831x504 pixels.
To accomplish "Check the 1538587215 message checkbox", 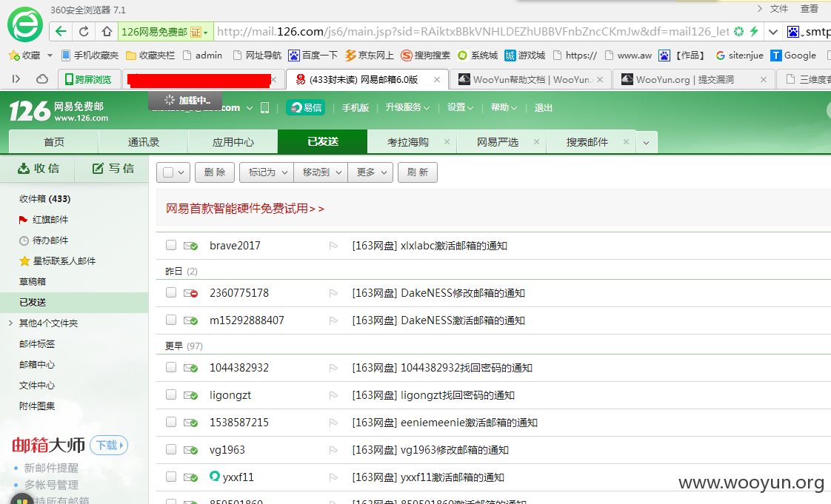I will click(x=170, y=422).
